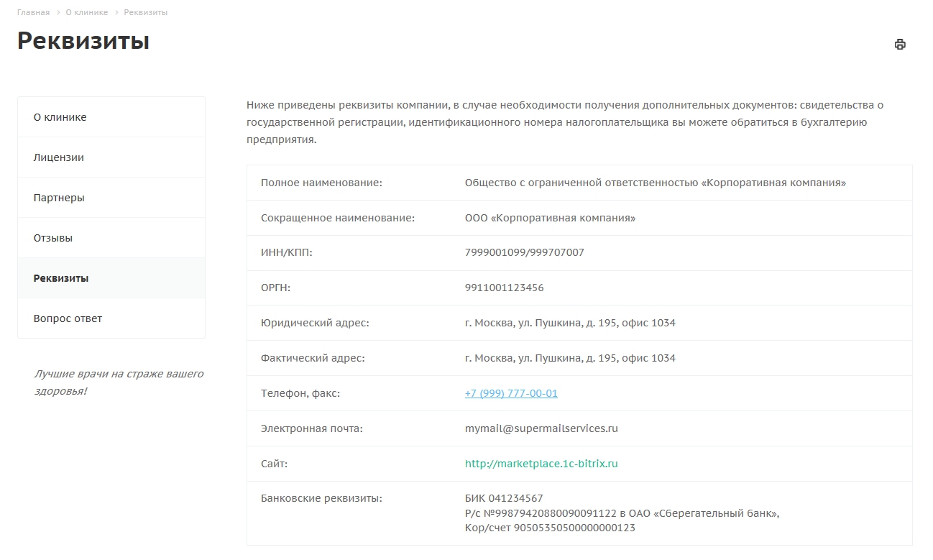Select Реквизиты breadcrumb item
The image size is (933, 560).
point(145,13)
